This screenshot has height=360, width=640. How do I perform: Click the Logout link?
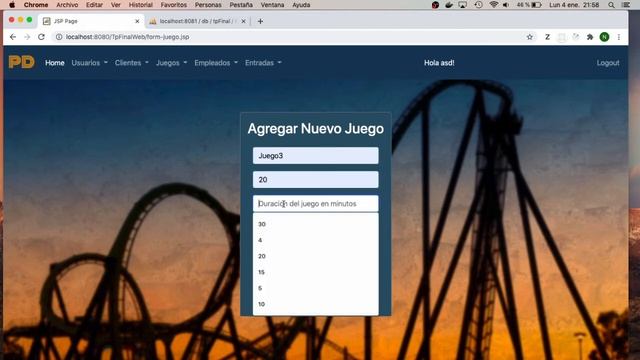coord(608,63)
